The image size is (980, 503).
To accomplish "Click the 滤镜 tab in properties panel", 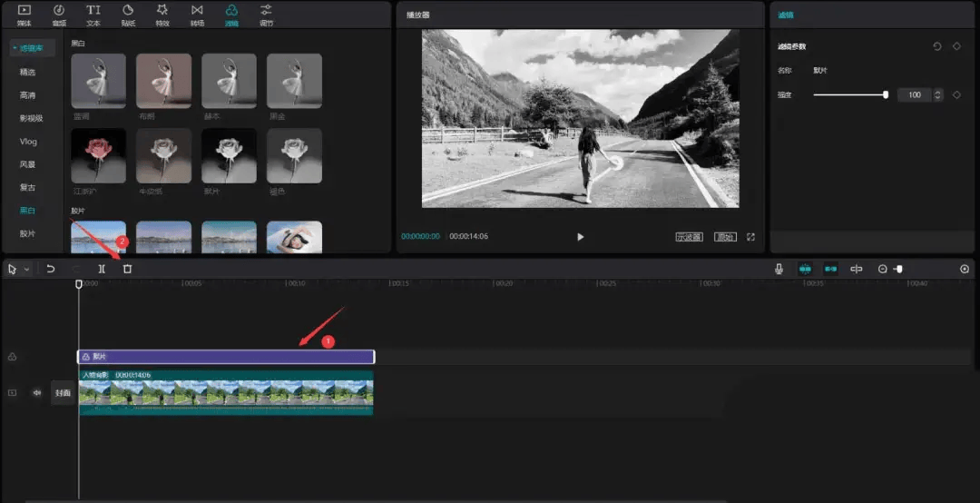I will [786, 15].
